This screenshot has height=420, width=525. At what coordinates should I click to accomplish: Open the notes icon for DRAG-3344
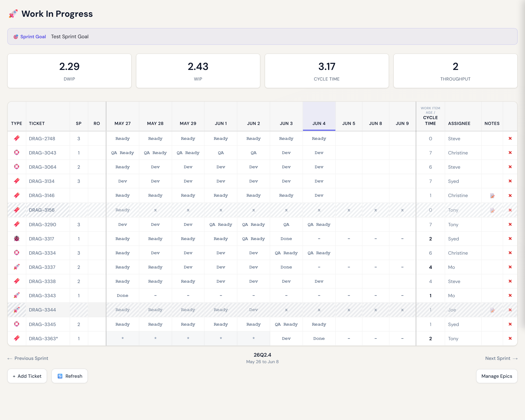point(492,310)
